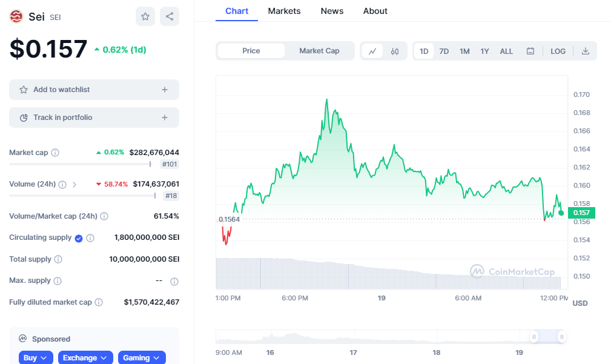
Task: Click the Circulating supply verified badge
Action: tap(79, 238)
